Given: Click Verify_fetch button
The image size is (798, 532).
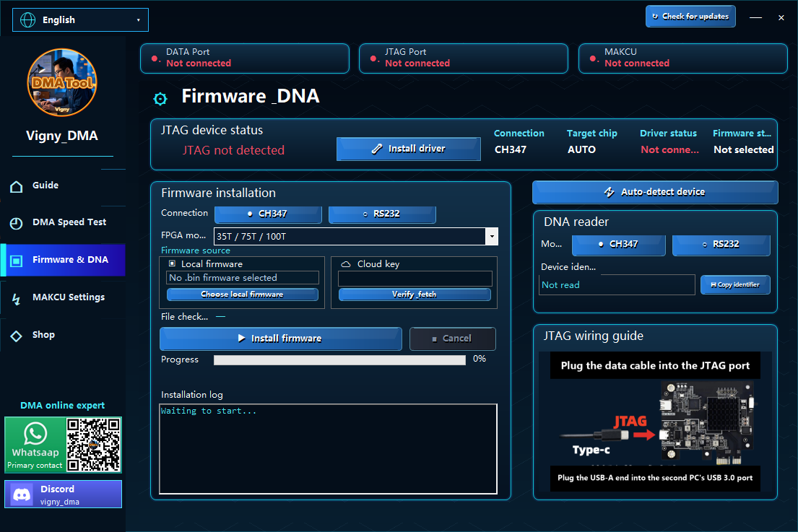Looking at the screenshot, I should (415, 295).
